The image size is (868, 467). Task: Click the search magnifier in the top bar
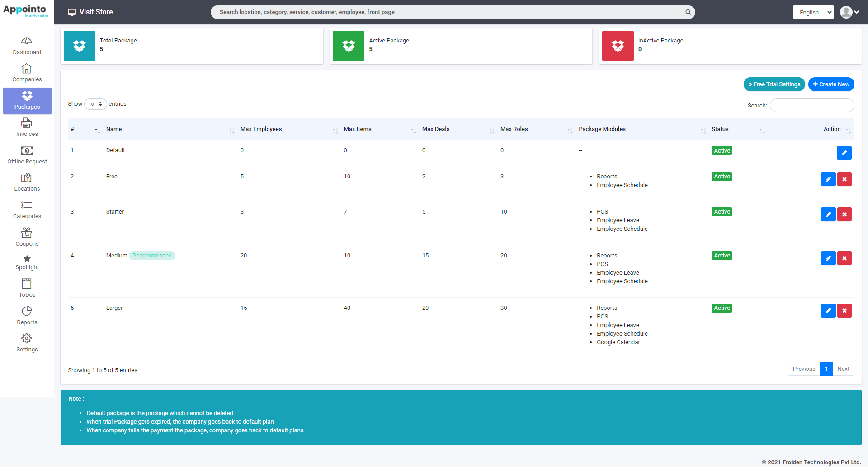688,12
